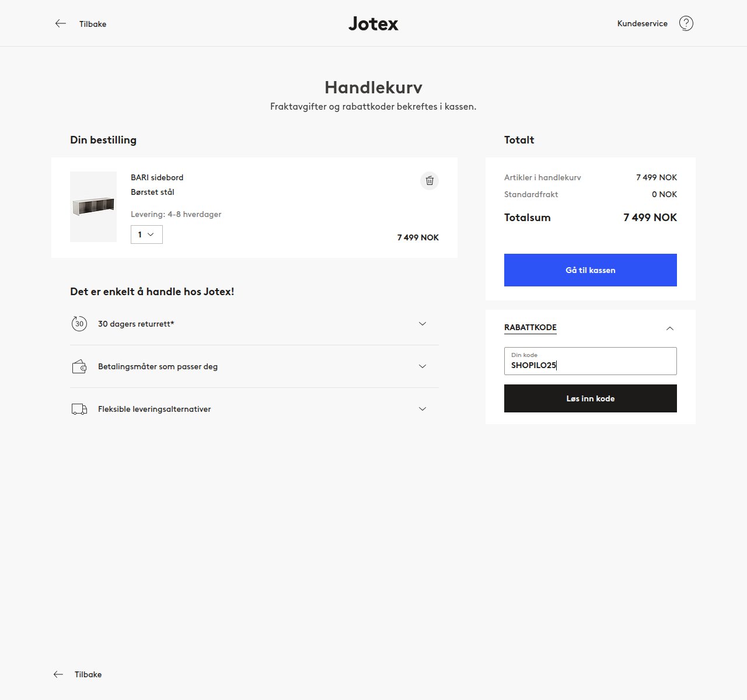Remove BARI sidebord with the trash icon
The width and height of the screenshot is (747, 700).
click(x=430, y=181)
